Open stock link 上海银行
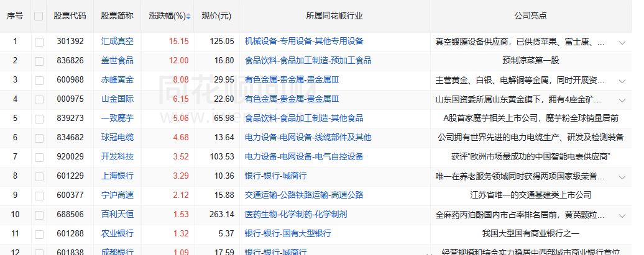The height and width of the screenshot is (255, 644). point(117,176)
